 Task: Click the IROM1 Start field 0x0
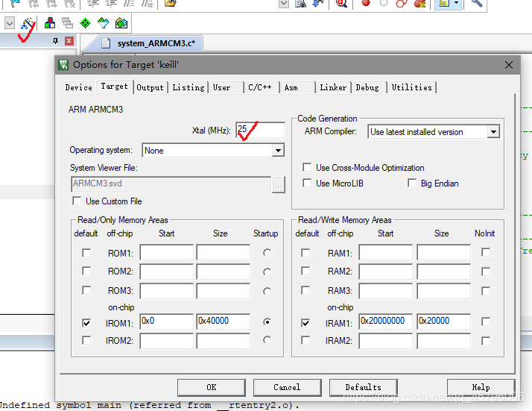coord(166,321)
